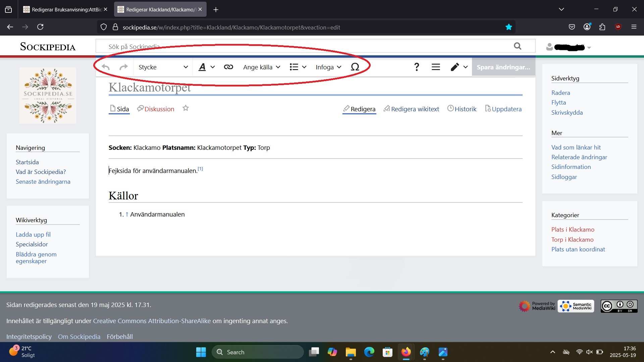Expand the Ange källa citation menu
644x362 pixels.
point(262,67)
